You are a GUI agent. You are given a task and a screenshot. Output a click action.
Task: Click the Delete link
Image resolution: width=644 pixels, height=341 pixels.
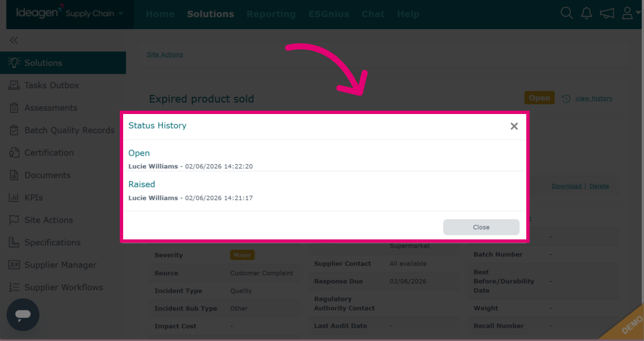point(599,186)
